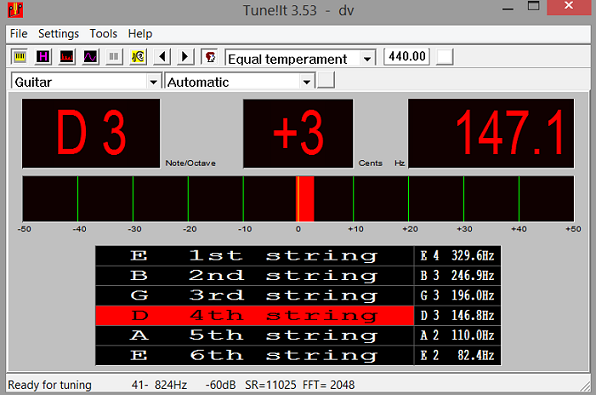Click the red head icon in toolbar

pos(209,57)
